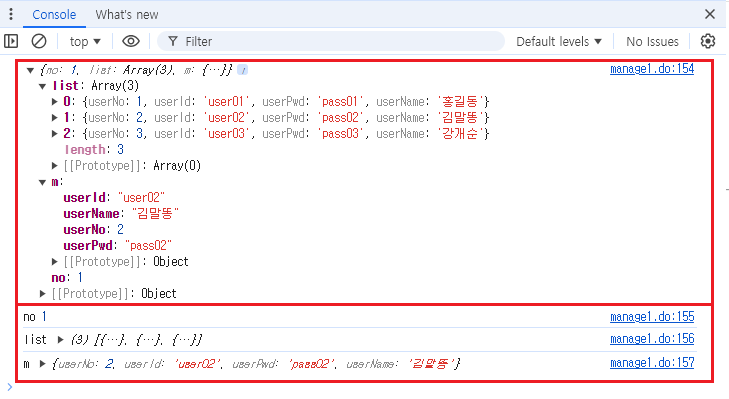This screenshot has height=399, width=729.
Task: Switch to the What's new tab
Action: [x=127, y=14]
